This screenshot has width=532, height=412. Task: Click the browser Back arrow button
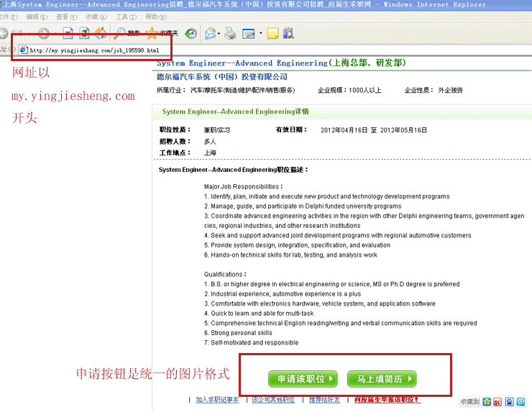coord(4,33)
